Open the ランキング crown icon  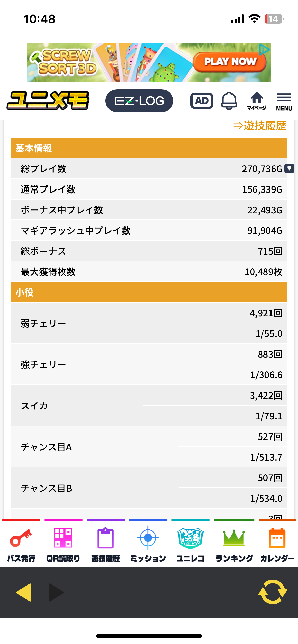coord(234,544)
